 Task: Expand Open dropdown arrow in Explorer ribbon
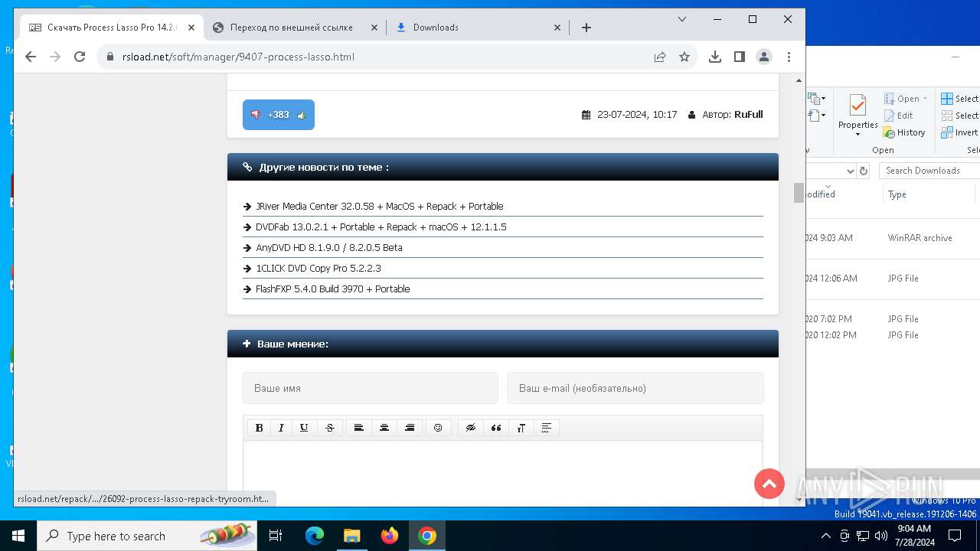point(925,99)
